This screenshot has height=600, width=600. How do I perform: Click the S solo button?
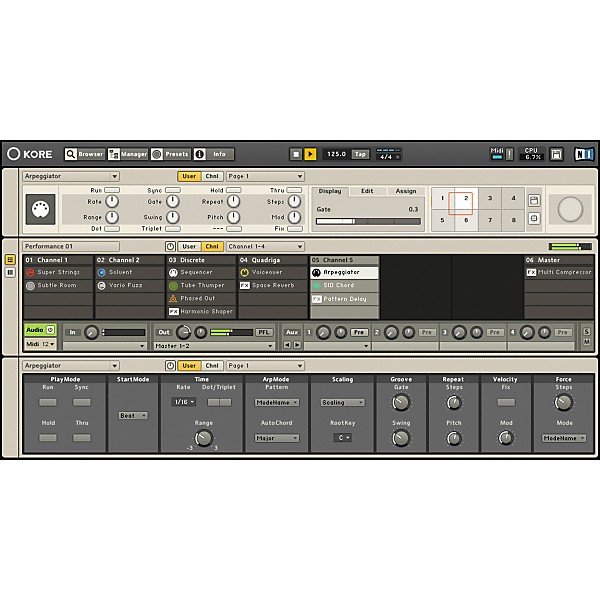[x=587, y=332]
